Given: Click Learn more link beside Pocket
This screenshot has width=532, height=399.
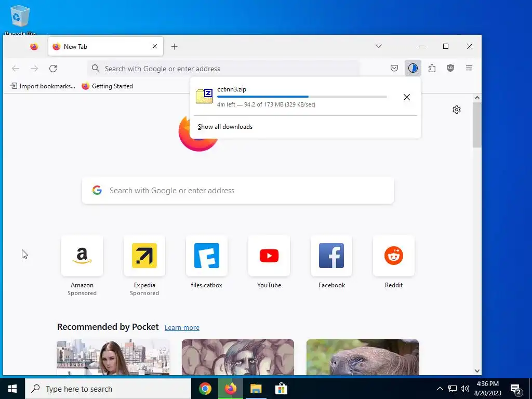Looking at the screenshot, I should (x=182, y=328).
